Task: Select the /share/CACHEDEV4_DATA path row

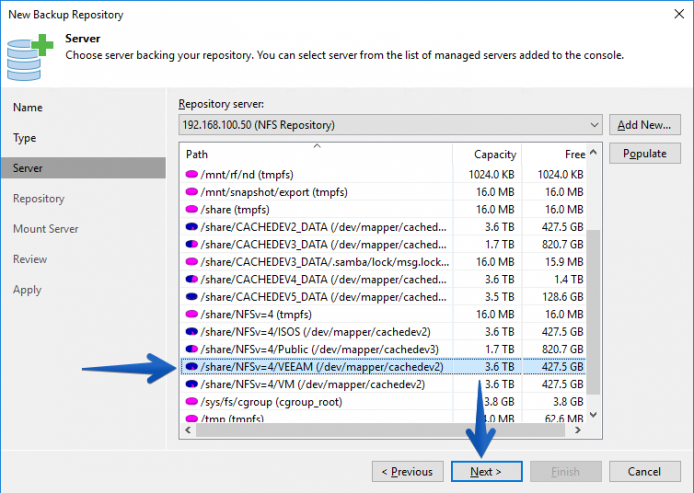Action: 383,279
